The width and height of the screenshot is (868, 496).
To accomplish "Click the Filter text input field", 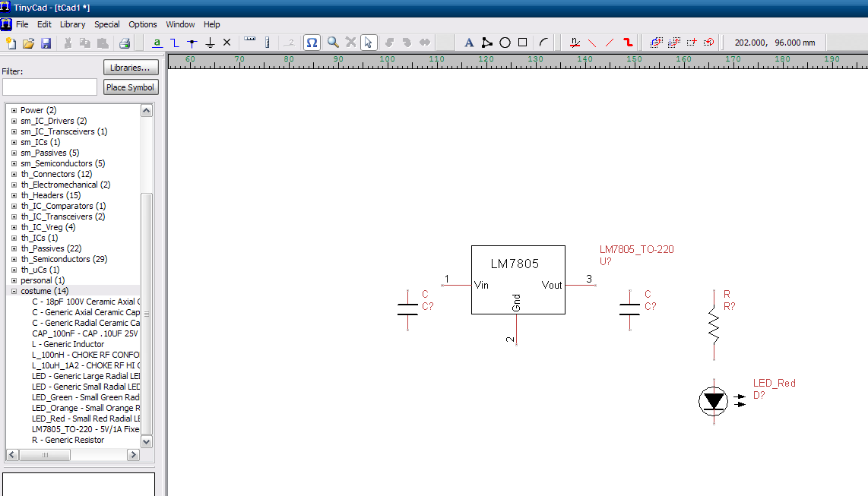I will pos(49,87).
